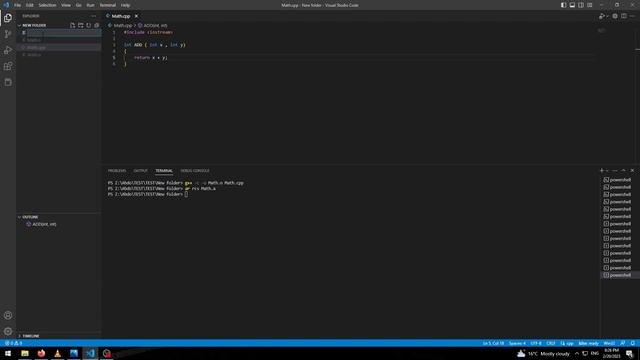
Task: Open the Source Control view
Action: click(x=8, y=34)
